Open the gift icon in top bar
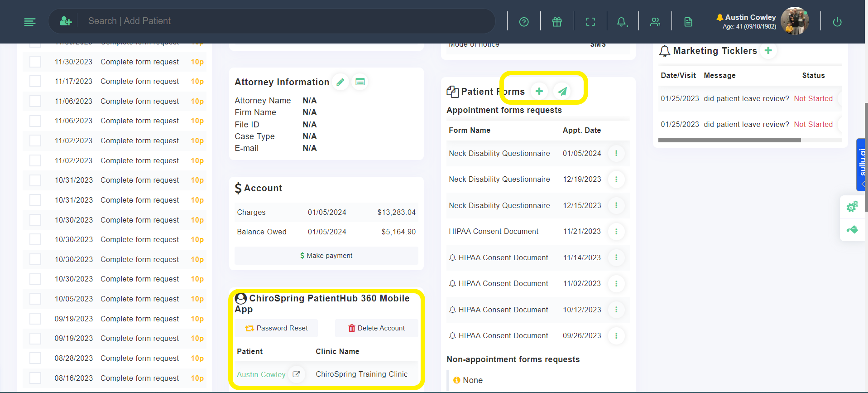868x393 pixels. 557,22
